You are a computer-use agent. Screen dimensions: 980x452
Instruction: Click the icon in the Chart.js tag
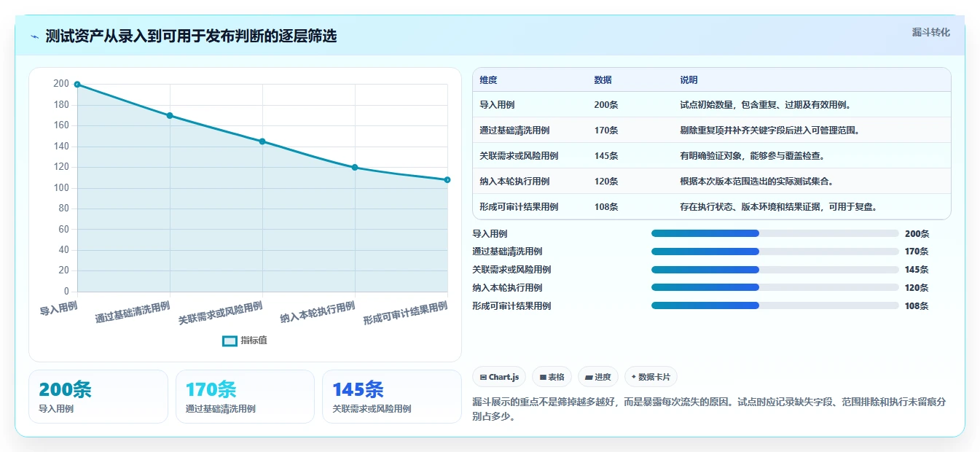[483, 377]
